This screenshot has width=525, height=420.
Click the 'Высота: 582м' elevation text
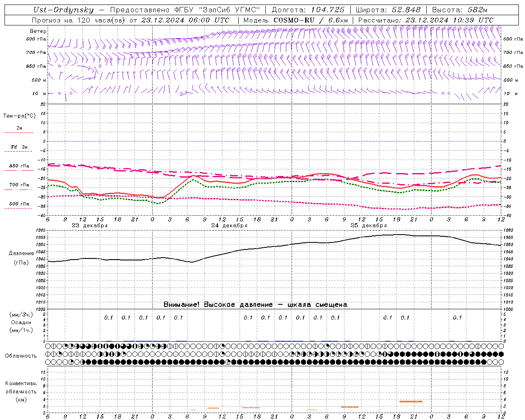(x=459, y=10)
